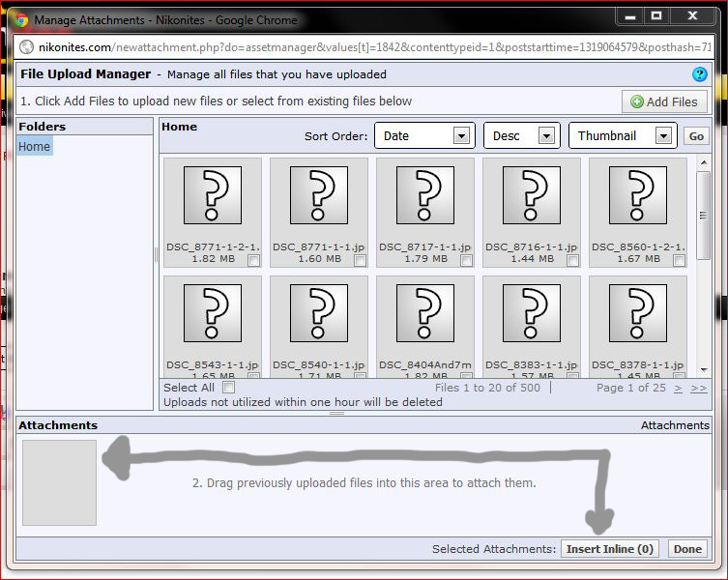Open the Thumbnail view mode dropdown

pos(620,136)
